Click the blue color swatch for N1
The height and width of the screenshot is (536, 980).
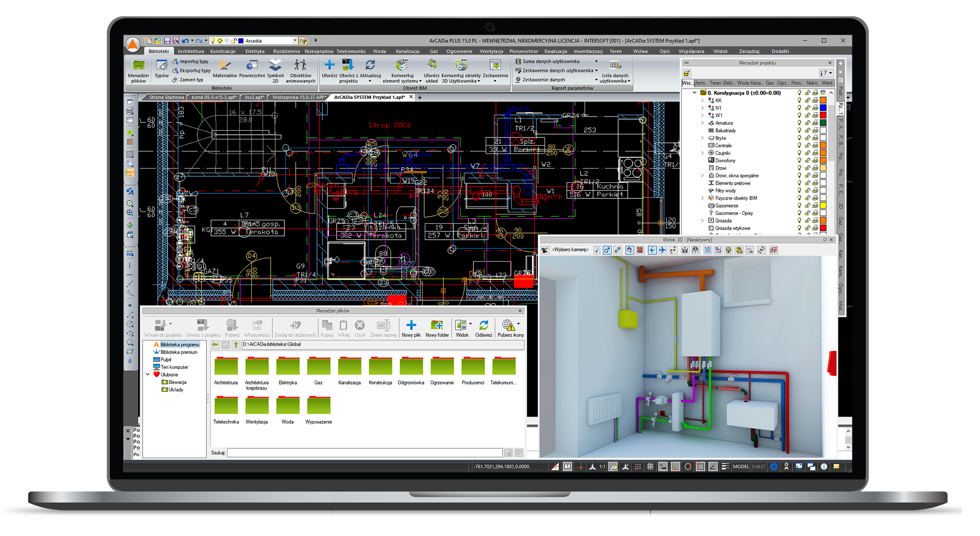click(x=823, y=108)
